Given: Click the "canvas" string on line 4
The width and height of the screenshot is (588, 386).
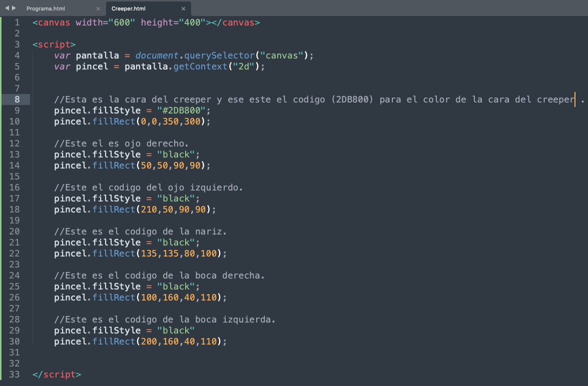Looking at the screenshot, I should click(282, 55).
